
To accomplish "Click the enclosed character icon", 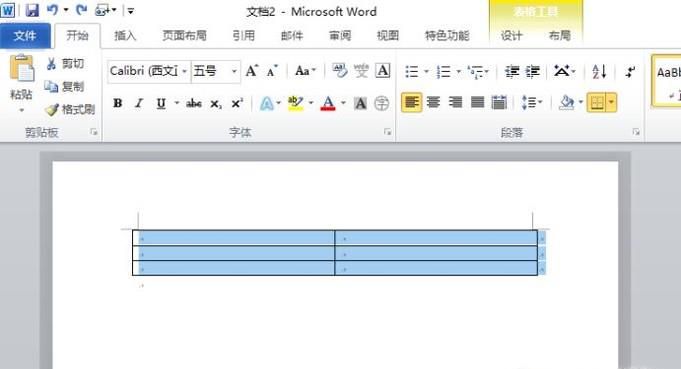I will tap(382, 103).
